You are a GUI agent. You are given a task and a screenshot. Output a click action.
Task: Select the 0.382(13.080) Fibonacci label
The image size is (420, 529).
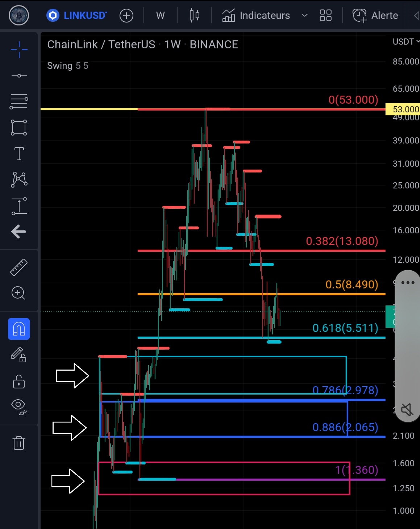point(342,241)
